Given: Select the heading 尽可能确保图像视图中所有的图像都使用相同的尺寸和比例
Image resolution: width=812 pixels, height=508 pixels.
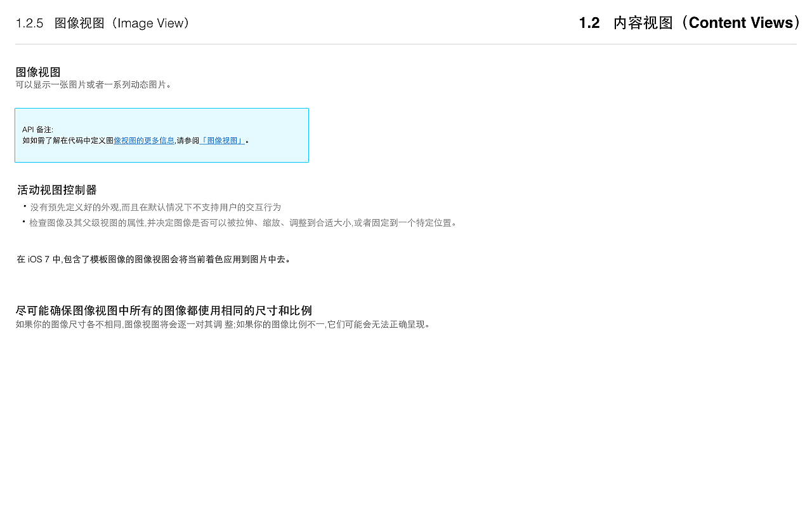Looking at the screenshot, I should pyautogui.click(x=164, y=311).
